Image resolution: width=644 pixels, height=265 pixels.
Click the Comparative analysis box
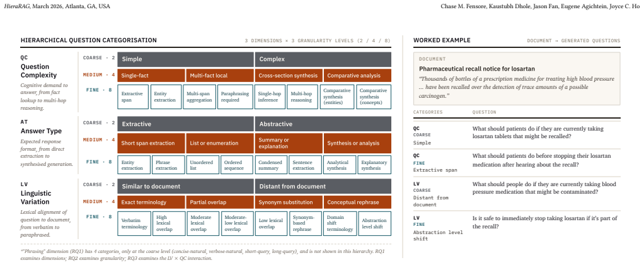(358, 75)
